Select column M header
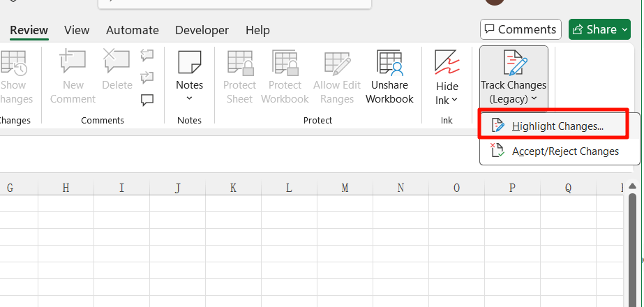644x307 pixels. tap(345, 188)
